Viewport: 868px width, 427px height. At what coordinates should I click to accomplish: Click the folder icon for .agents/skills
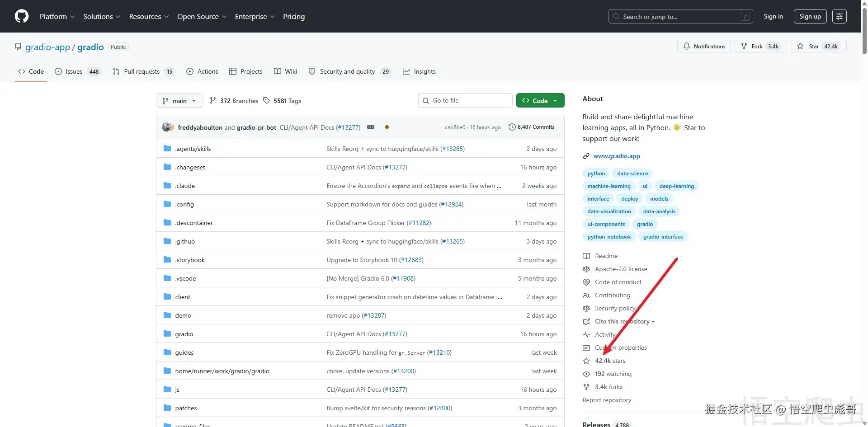[167, 148]
